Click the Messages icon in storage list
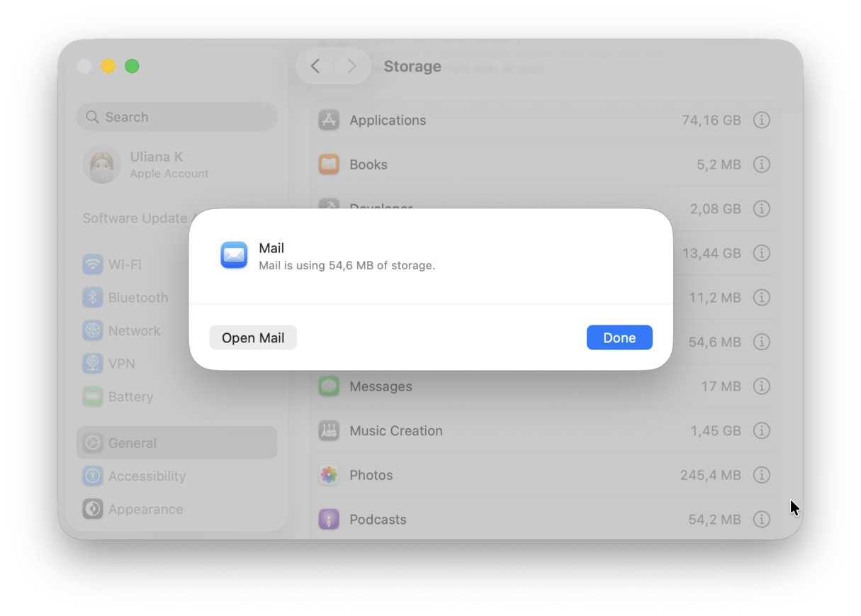The width and height of the screenshot is (861, 616). (x=329, y=386)
